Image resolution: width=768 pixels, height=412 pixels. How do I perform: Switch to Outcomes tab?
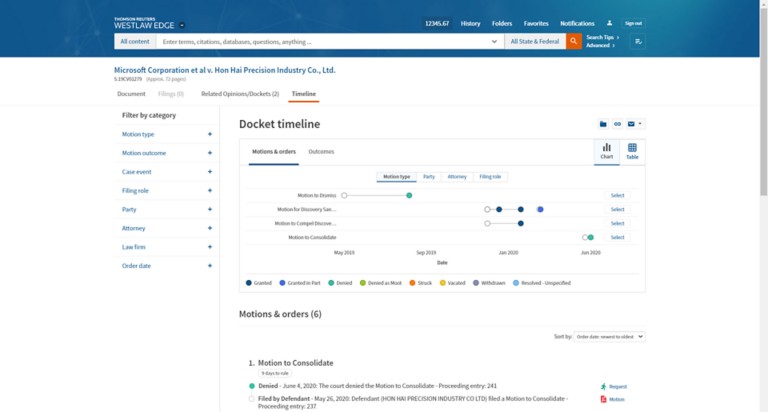[321, 152]
